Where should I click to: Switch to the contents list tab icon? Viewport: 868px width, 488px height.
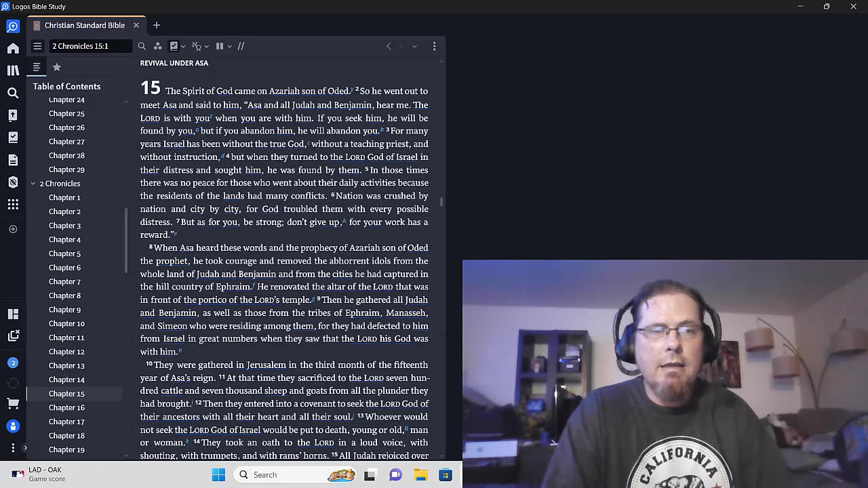click(37, 67)
